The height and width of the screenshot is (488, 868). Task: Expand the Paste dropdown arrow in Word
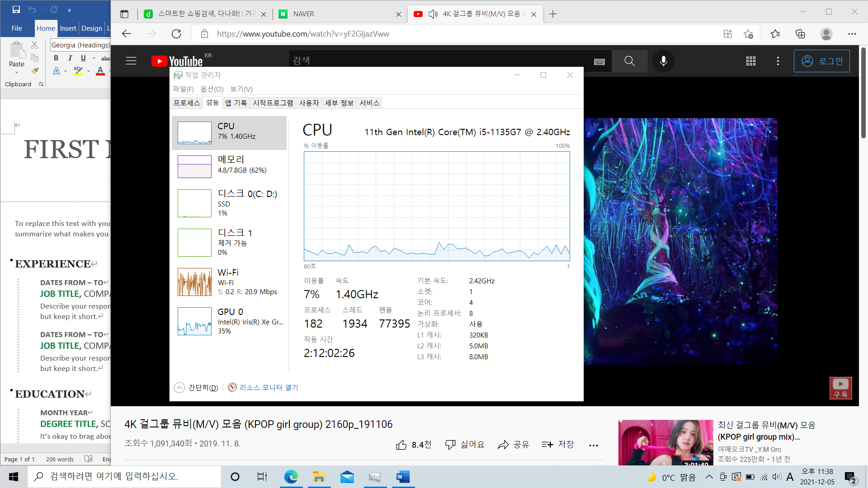coord(17,72)
